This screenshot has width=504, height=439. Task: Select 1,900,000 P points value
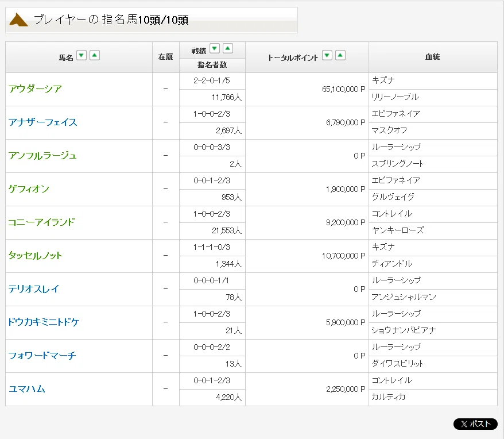346,189
